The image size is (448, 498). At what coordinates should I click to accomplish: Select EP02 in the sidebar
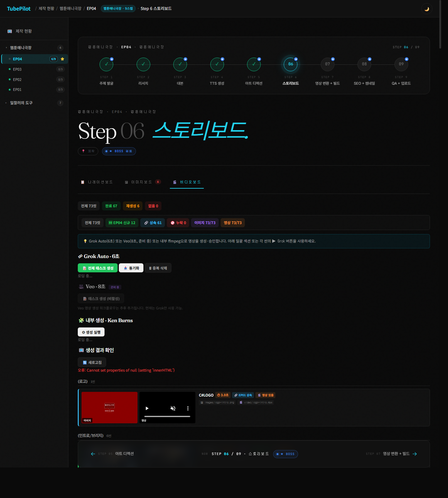coord(35,80)
